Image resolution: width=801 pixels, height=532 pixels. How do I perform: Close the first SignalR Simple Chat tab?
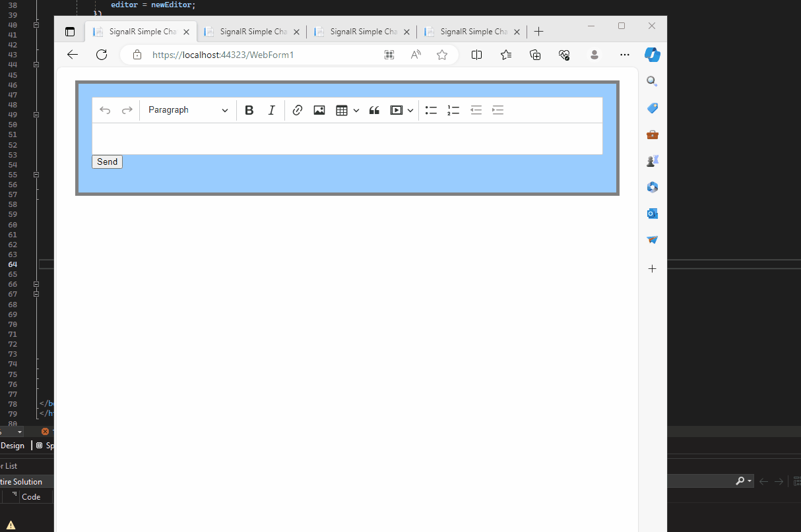pos(186,32)
